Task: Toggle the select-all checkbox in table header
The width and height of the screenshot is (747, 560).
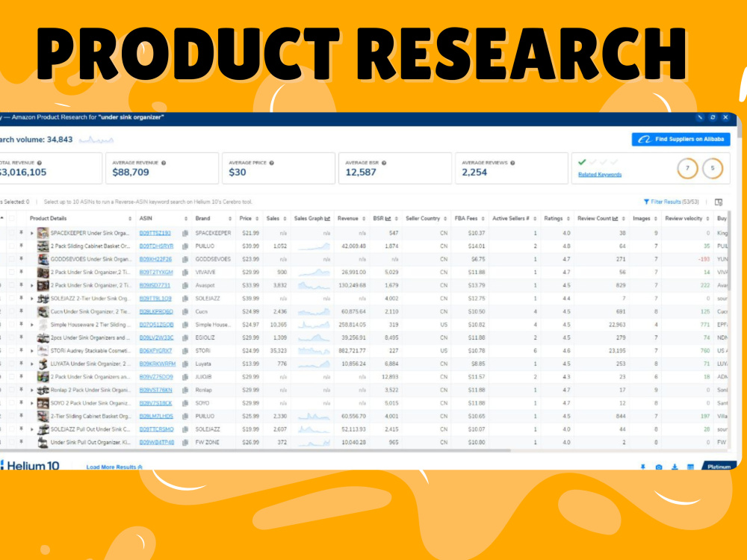Action: coord(11,219)
